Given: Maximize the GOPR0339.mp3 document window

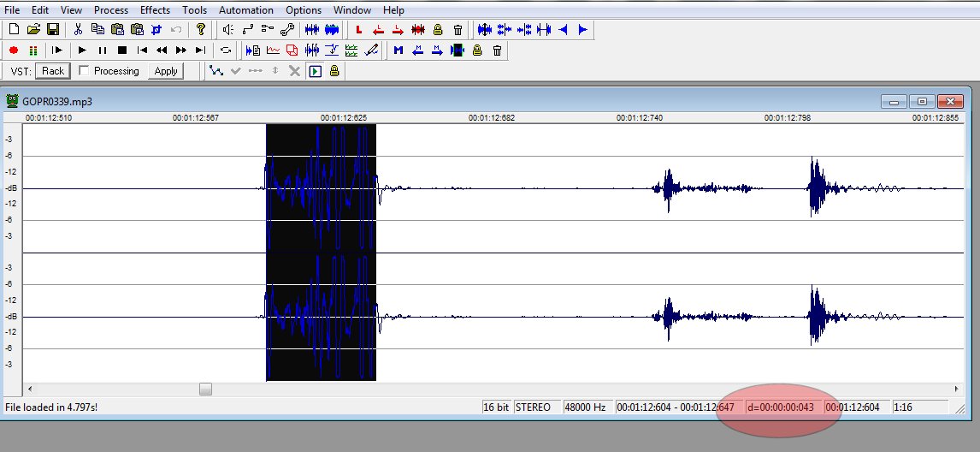Looking at the screenshot, I should pyautogui.click(x=922, y=101).
